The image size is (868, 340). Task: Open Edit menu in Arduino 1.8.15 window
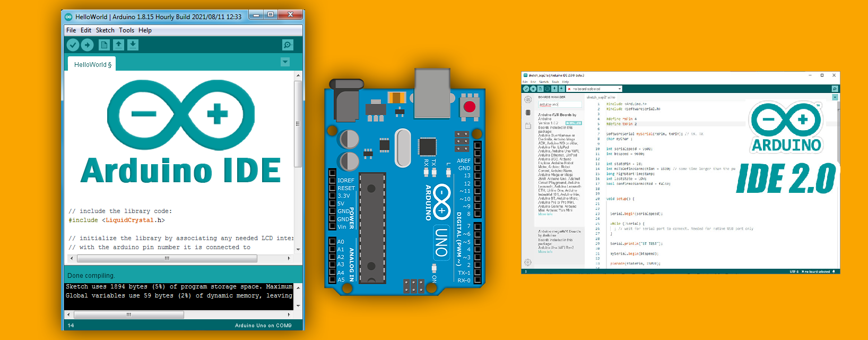click(86, 30)
